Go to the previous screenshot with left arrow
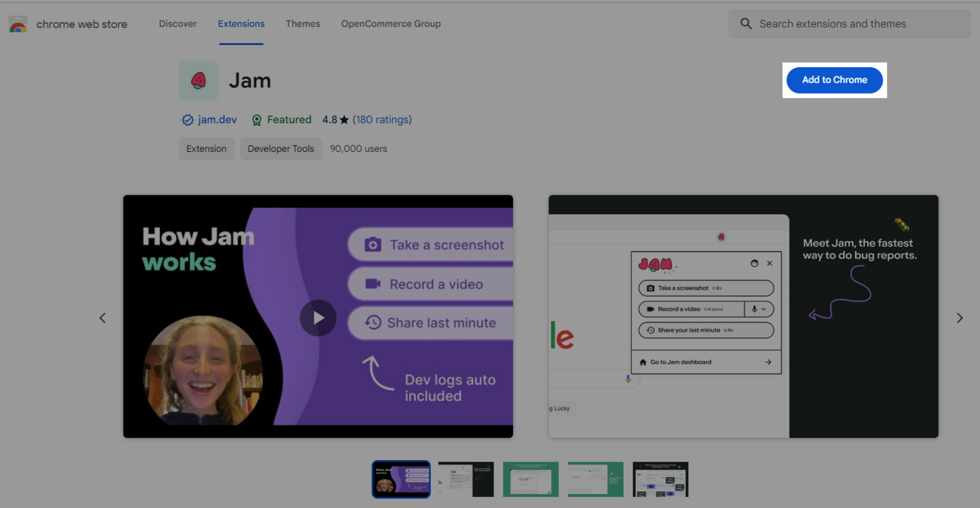The height and width of the screenshot is (508, 980). pos(102,318)
